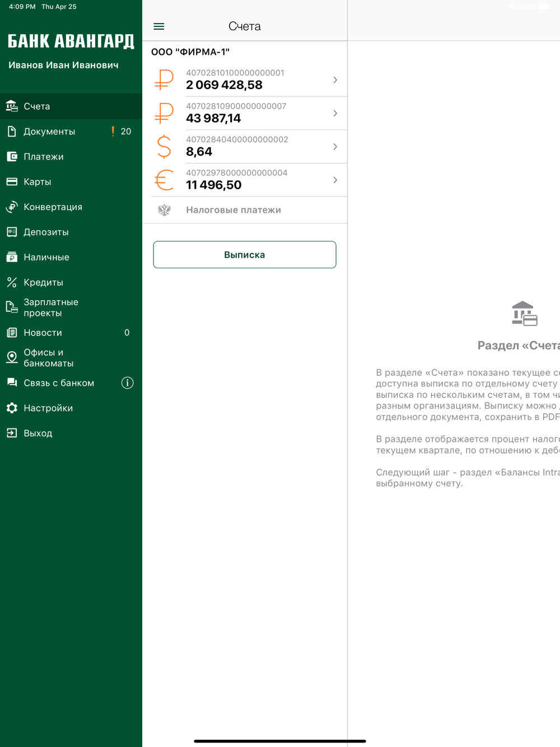Tap Выход to log out
The image size is (560, 747).
[71, 433]
